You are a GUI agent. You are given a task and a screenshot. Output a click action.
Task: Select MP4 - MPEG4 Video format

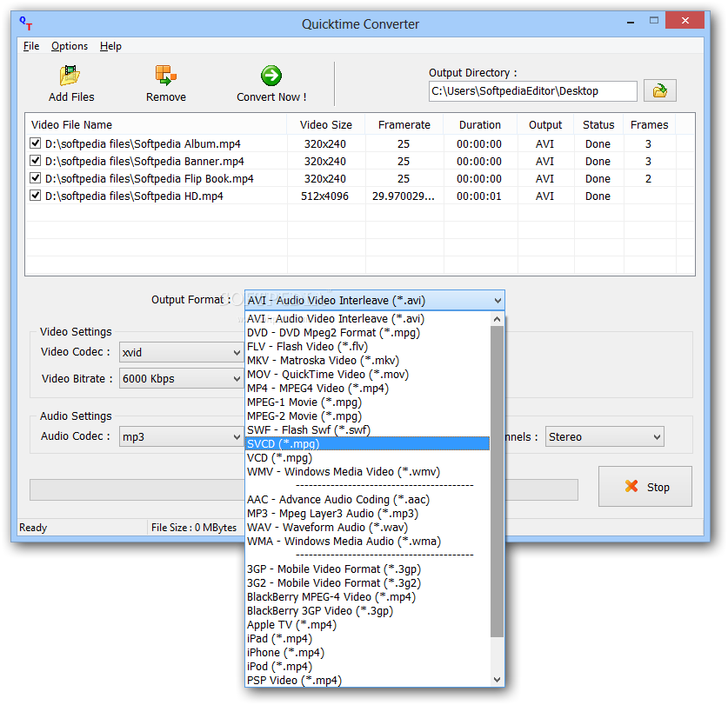pos(368,389)
